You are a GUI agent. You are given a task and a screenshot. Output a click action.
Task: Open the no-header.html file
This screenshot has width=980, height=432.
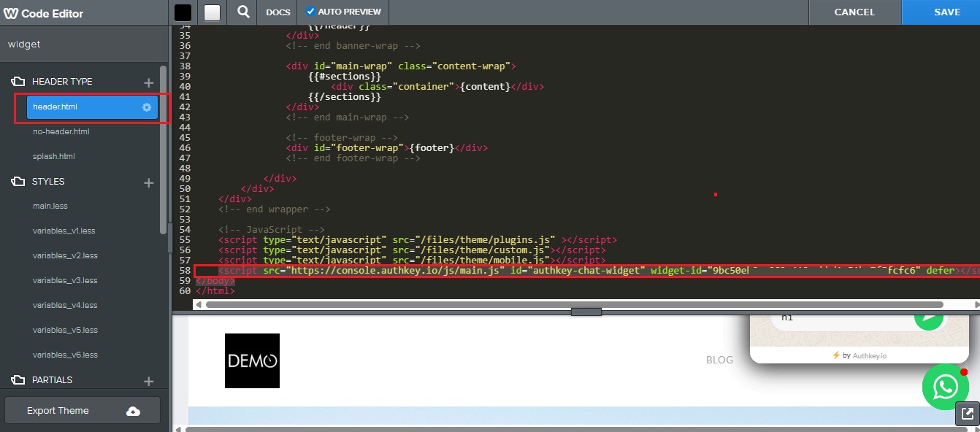pos(61,132)
